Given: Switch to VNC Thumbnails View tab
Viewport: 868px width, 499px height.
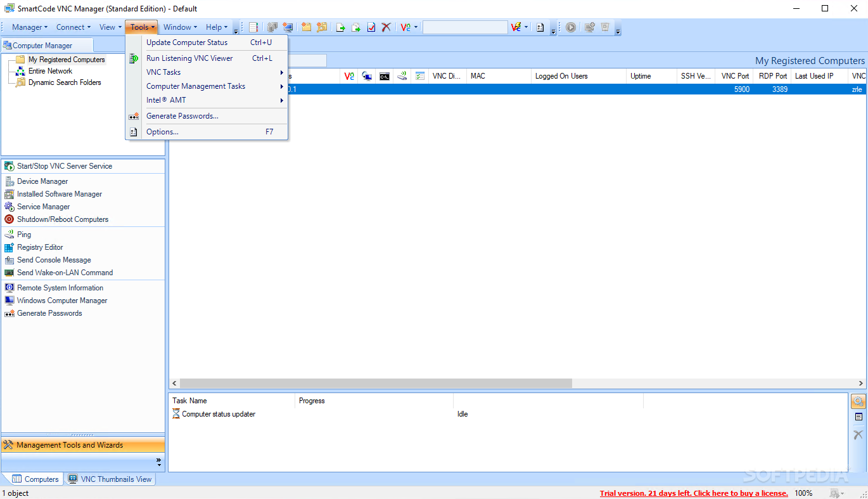Looking at the screenshot, I should (x=110, y=479).
